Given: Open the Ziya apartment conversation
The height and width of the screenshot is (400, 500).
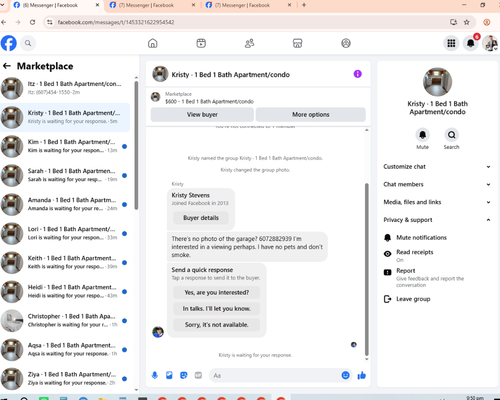Looking at the screenshot, I should tap(65, 378).
